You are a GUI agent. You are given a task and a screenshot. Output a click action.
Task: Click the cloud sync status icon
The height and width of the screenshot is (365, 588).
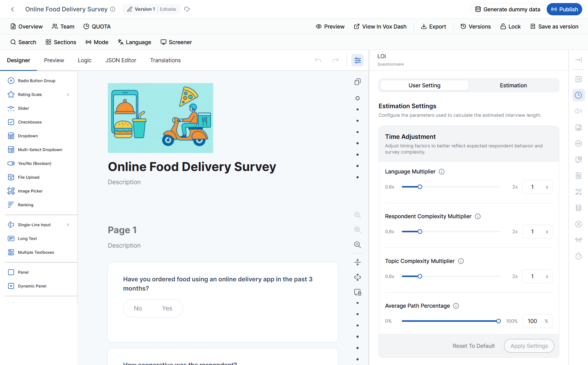187,9
